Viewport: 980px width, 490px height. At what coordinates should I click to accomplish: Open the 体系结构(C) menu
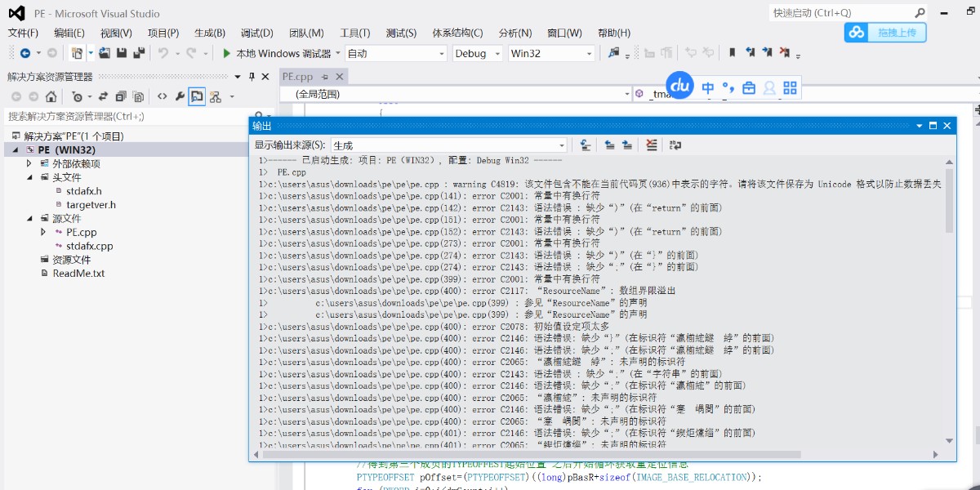click(457, 33)
